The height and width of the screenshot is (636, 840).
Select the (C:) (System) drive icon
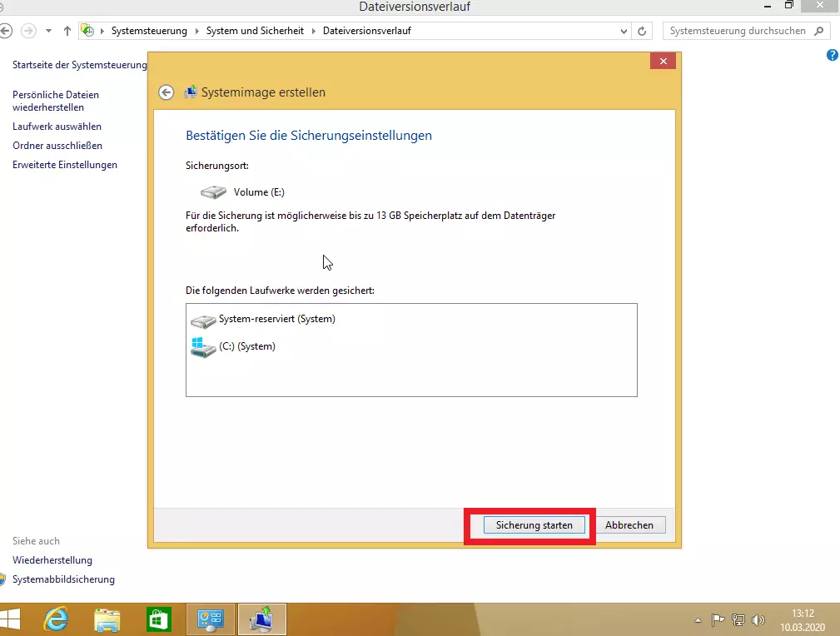click(x=203, y=347)
